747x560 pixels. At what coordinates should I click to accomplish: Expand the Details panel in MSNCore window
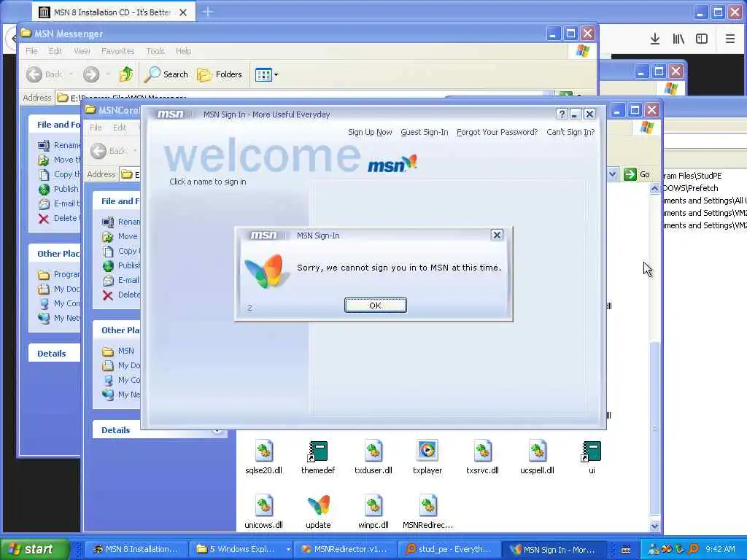point(217,430)
